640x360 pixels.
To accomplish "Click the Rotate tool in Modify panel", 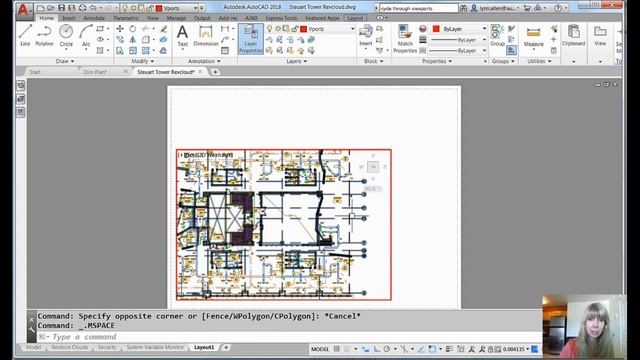I will tap(133, 29).
